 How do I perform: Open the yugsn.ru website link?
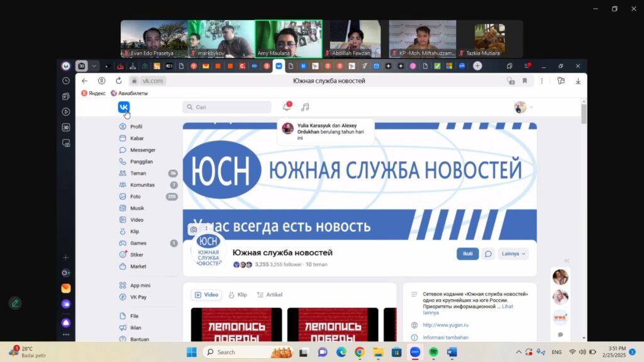[x=446, y=325]
